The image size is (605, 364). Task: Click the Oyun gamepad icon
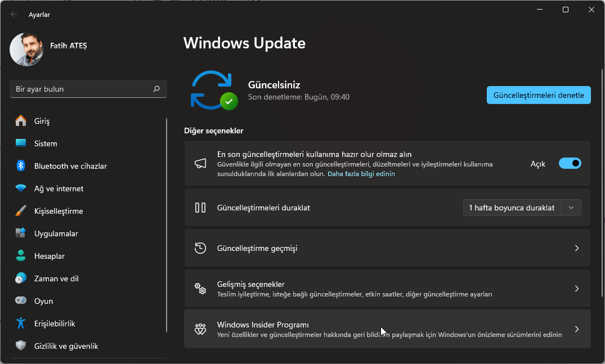[x=21, y=301]
